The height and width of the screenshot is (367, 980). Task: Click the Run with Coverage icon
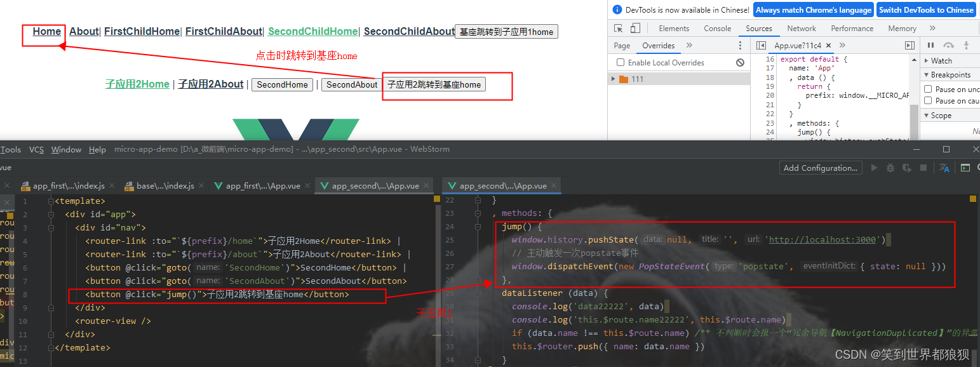point(907,168)
